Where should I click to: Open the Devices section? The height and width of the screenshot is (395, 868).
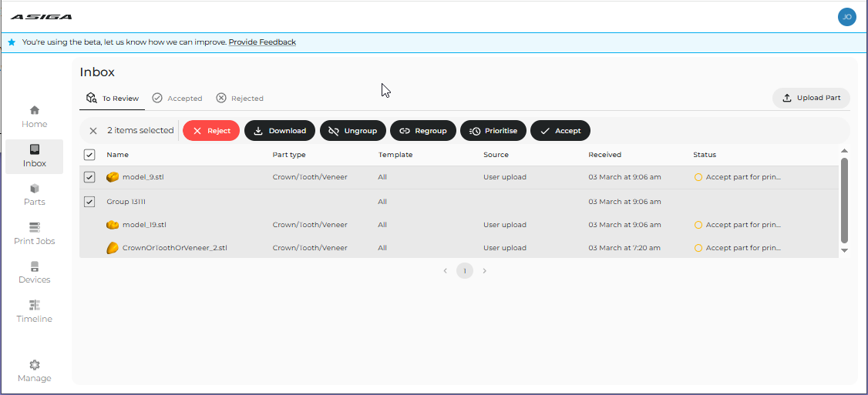(x=35, y=273)
